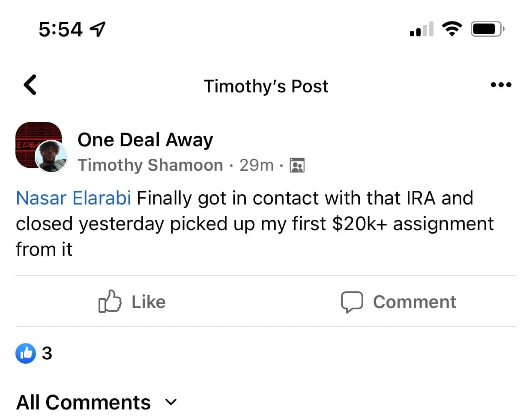Click the group members privacy icon
This screenshot has height=418, width=532.
[x=297, y=165]
